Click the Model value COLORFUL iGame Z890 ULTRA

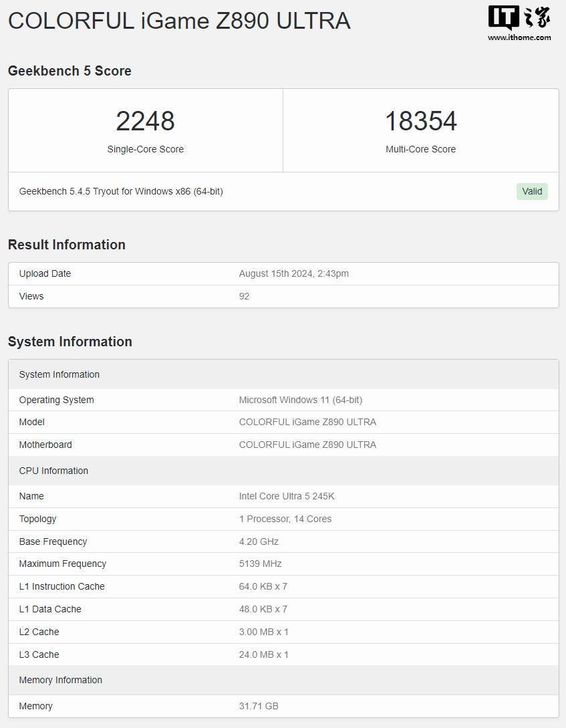[308, 422]
